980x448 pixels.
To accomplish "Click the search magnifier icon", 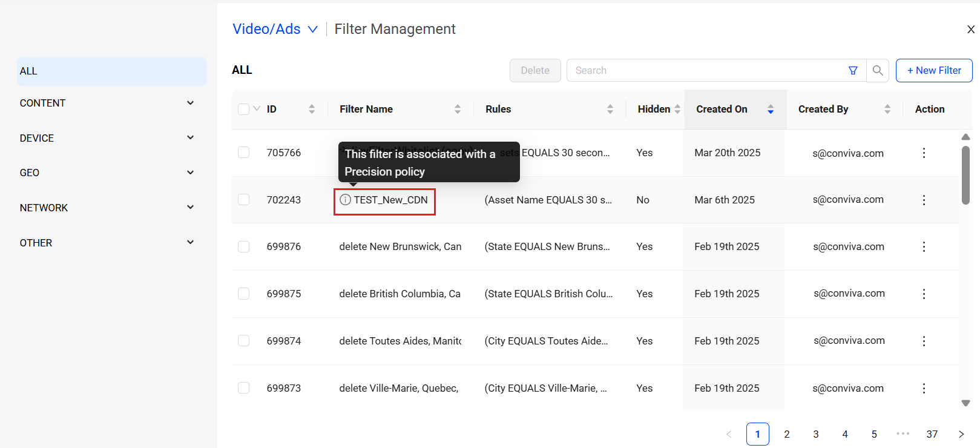I will click(877, 70).
